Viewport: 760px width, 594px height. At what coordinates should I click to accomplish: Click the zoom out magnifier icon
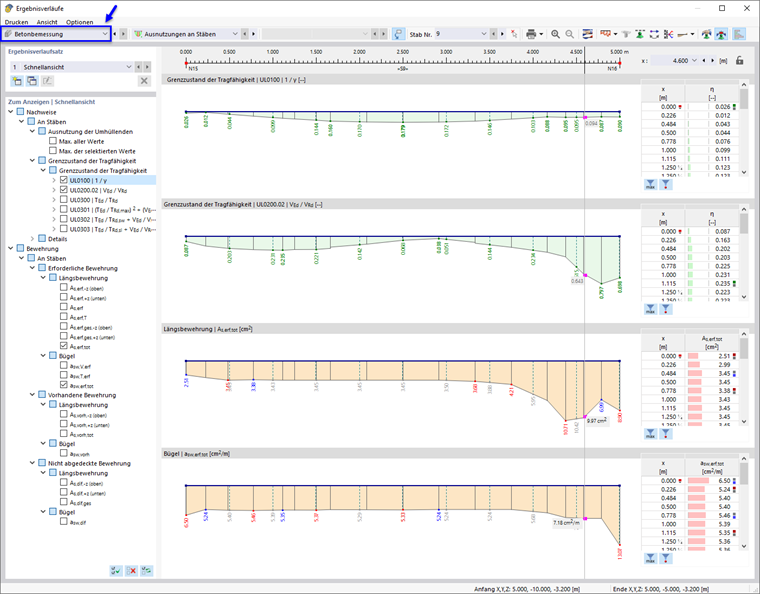[570, 34]
